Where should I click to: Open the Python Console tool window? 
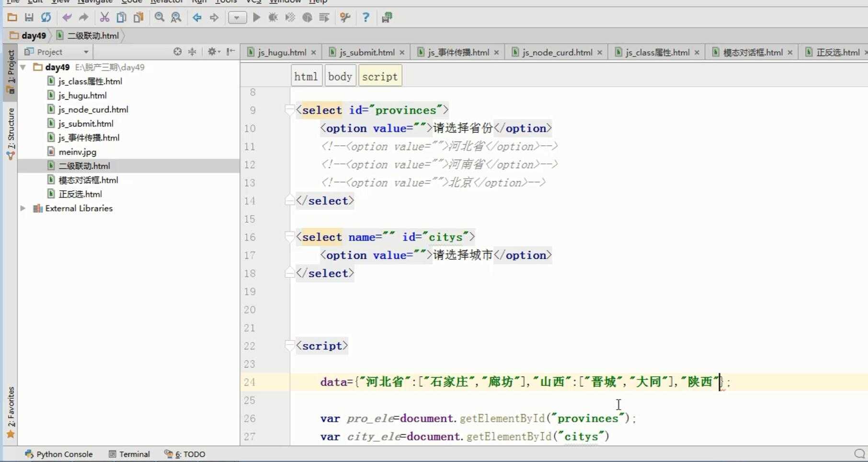pos(59,454)
